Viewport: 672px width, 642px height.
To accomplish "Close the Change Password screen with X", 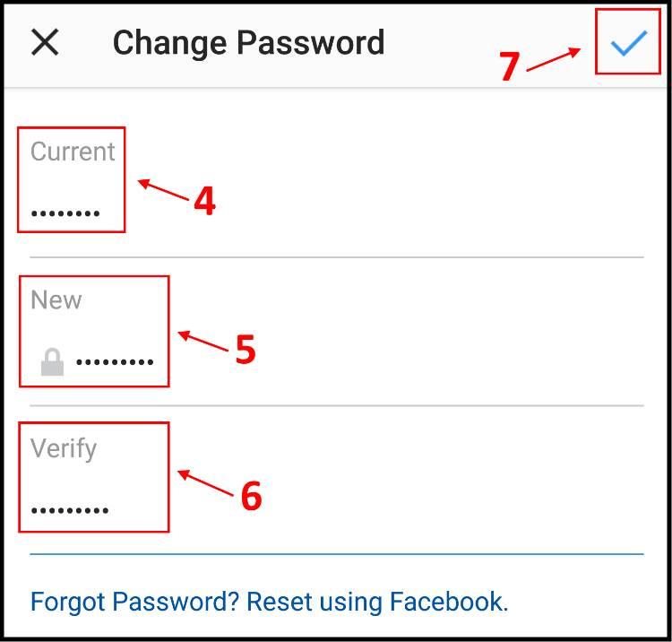I will [45, 42].
